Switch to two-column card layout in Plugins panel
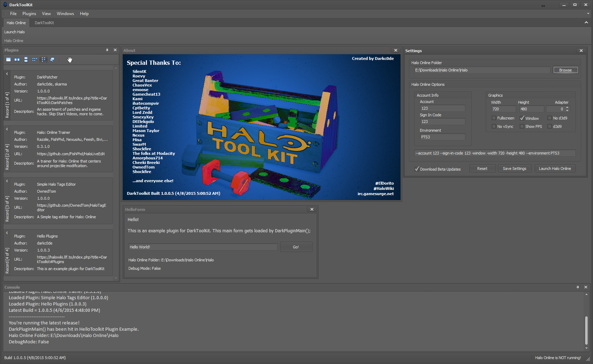 (17, 59)
